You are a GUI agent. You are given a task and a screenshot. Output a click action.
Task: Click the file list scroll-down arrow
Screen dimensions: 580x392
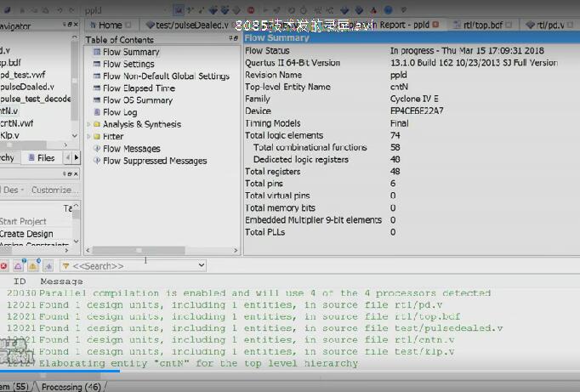click(x=75, y=136)
